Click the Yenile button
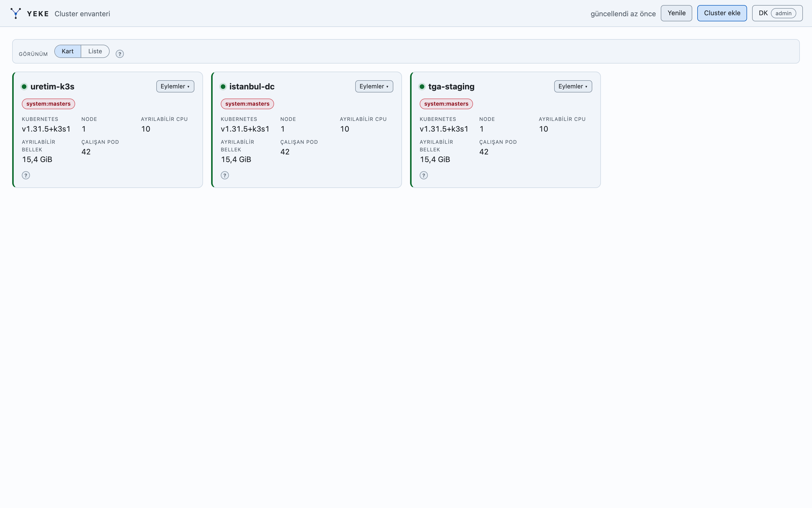 pos(676,13)
